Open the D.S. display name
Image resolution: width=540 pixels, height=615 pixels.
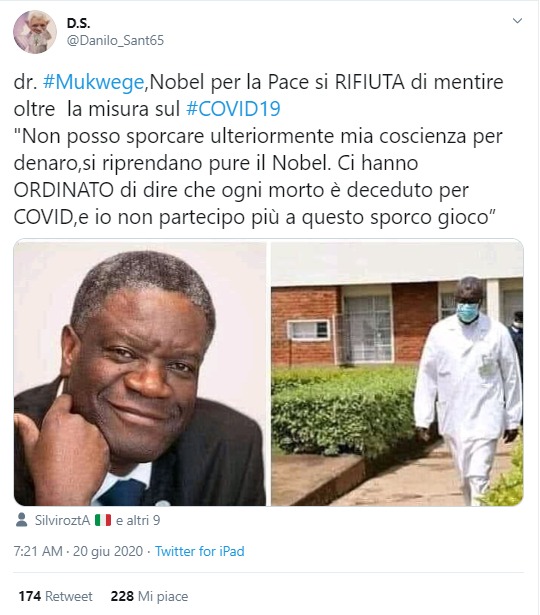point(78,24)
